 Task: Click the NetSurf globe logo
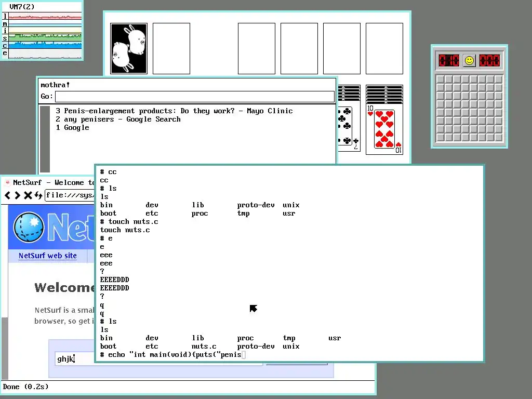point(29,227)
